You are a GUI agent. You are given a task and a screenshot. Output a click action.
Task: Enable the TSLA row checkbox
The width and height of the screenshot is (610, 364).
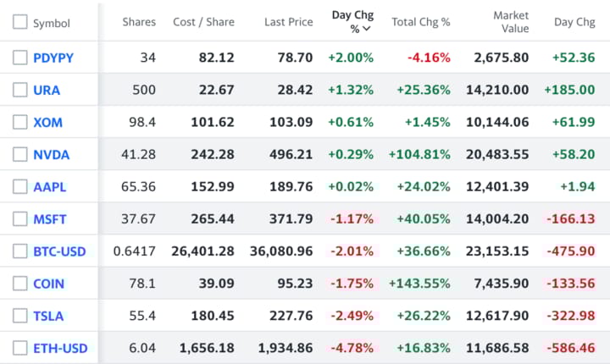(x=20, y=316)
